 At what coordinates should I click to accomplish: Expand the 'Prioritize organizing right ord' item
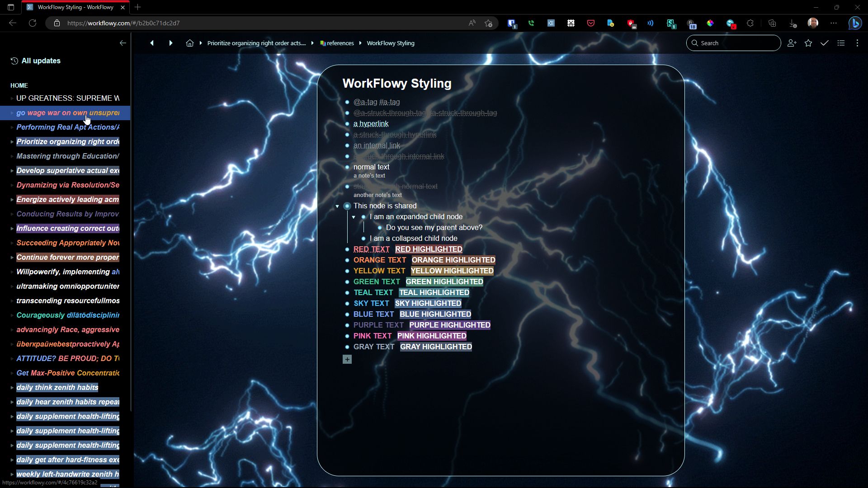(12, 141)
